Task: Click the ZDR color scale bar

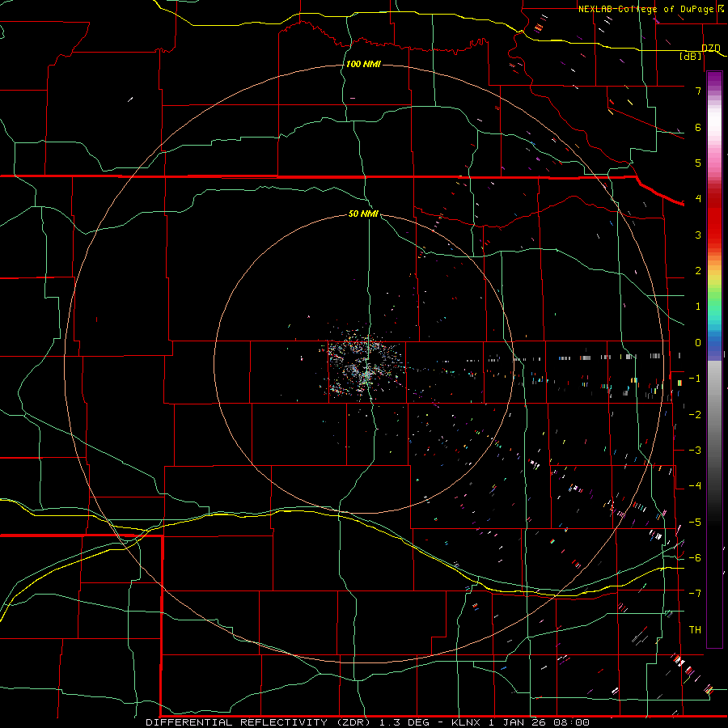Action: pyautogui.click(x=714, y=359)
